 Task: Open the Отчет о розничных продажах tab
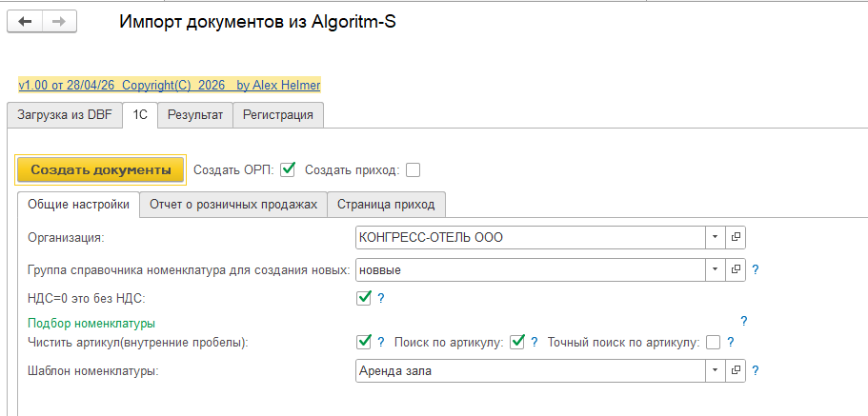pyautogui.click(x=233, y=205)
